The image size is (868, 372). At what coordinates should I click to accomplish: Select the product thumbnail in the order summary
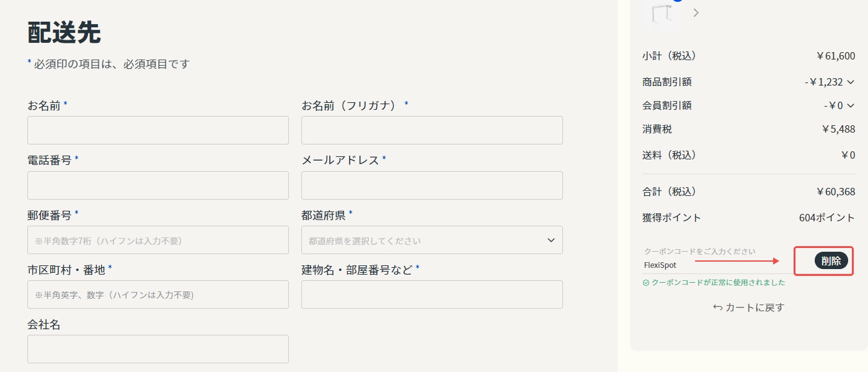[661, 14]
